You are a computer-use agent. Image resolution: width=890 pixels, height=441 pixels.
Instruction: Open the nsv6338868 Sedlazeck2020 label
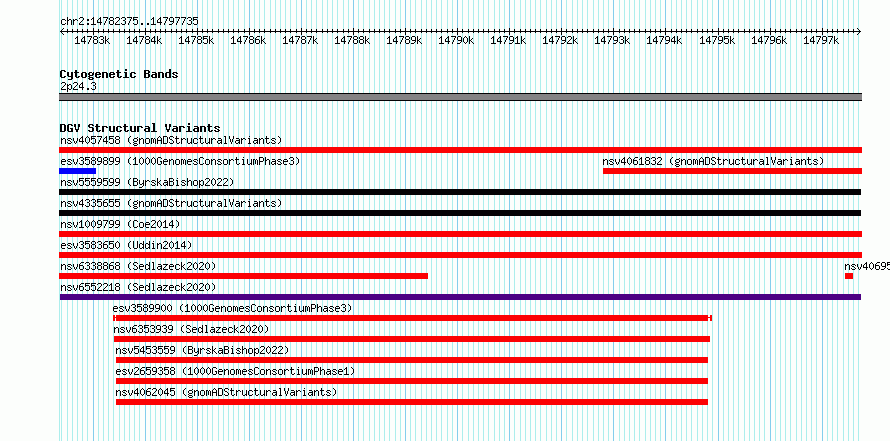(138, 266)
